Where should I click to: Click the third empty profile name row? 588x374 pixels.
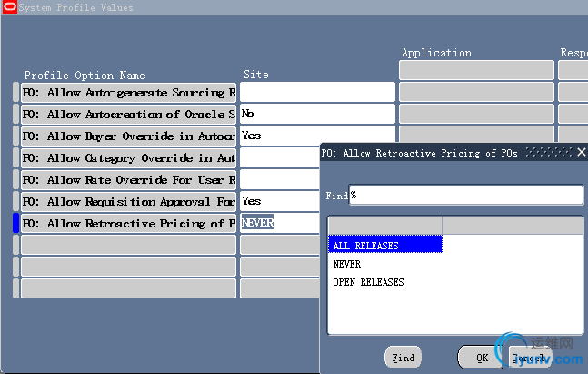[x=129, y=288]
